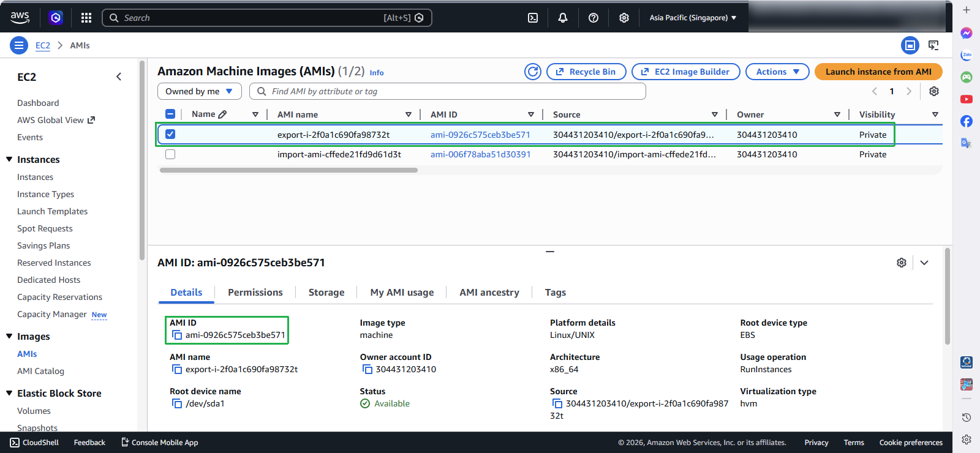Image resolution: width=980 pixels, height=453 pixels.
Task: Click Launch instance from AMI button
Action: [x=878, y=72]
